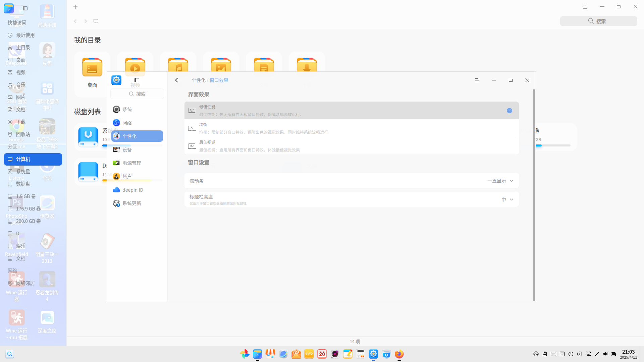This screenshot has width=644, height=362.
Task: Expand the 滚动条 一直显示 dropdown
Action: (x=500, y=181)
